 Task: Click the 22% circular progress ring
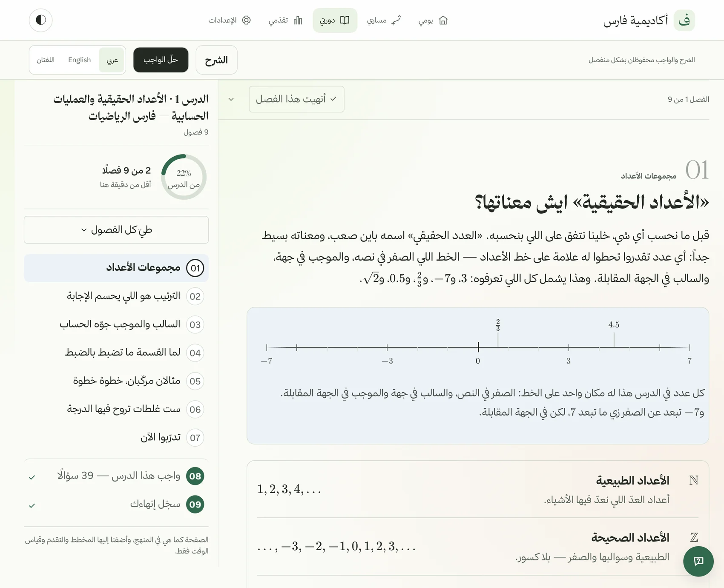tap(184, 177)
